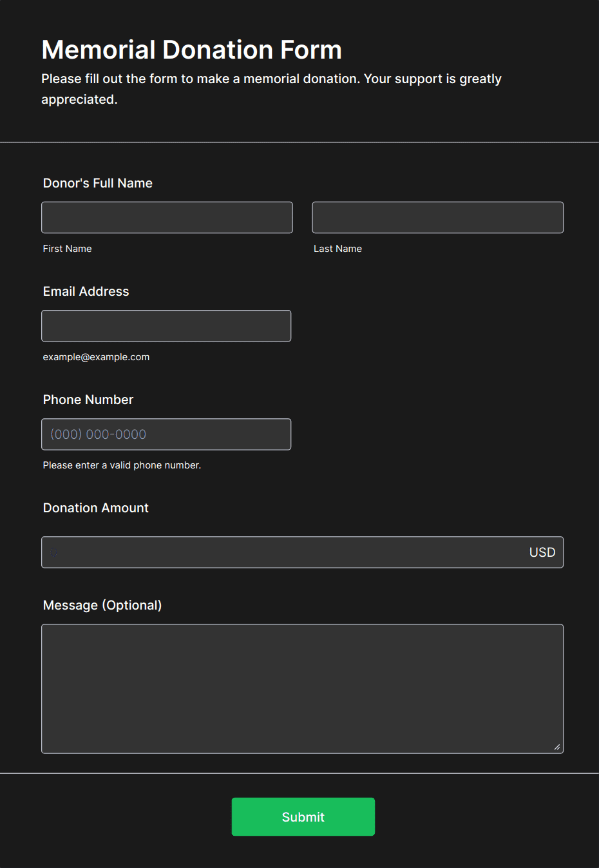The width and height of the screenshot is (599, 868).
Task: Click the example@example.com hint text
Action: tap(97, 357)
